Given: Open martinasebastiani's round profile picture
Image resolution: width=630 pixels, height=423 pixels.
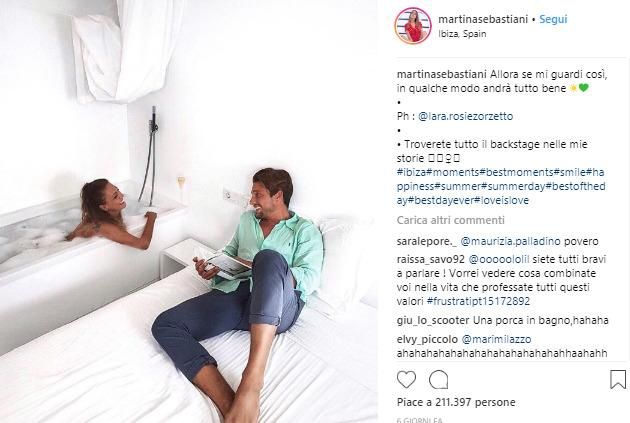Looking at the screenshot, I should (413, 25).
